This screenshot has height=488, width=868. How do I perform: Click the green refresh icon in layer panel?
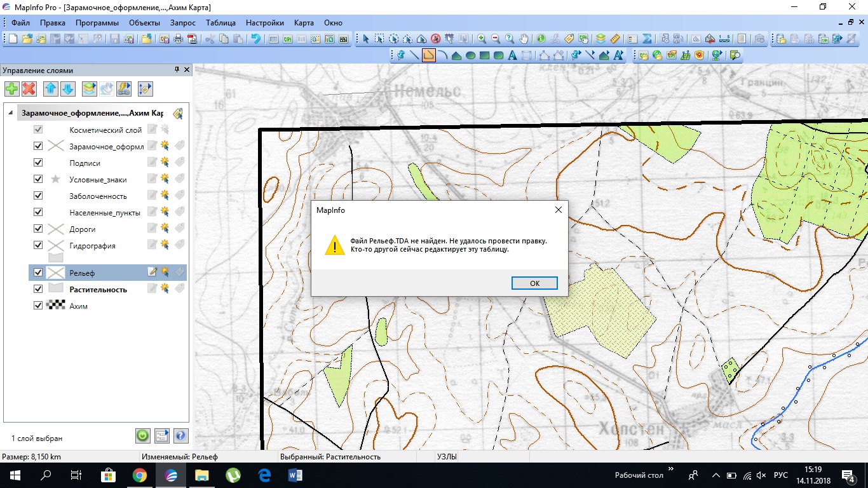click(x=143, y=436)
